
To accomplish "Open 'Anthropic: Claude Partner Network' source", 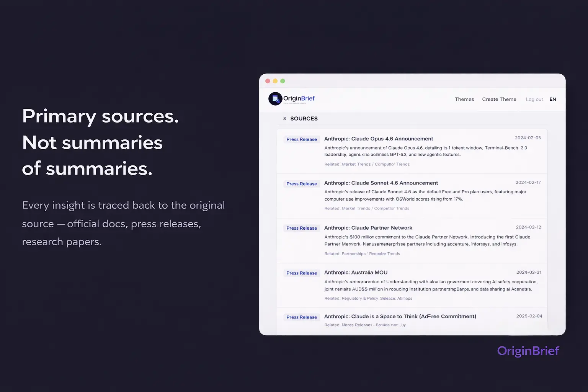I will tap(368, 228).
